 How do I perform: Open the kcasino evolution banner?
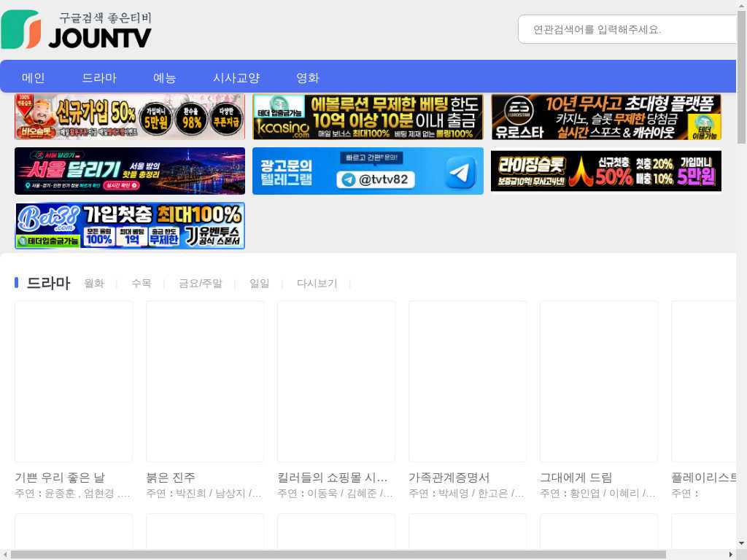point(368,117)
